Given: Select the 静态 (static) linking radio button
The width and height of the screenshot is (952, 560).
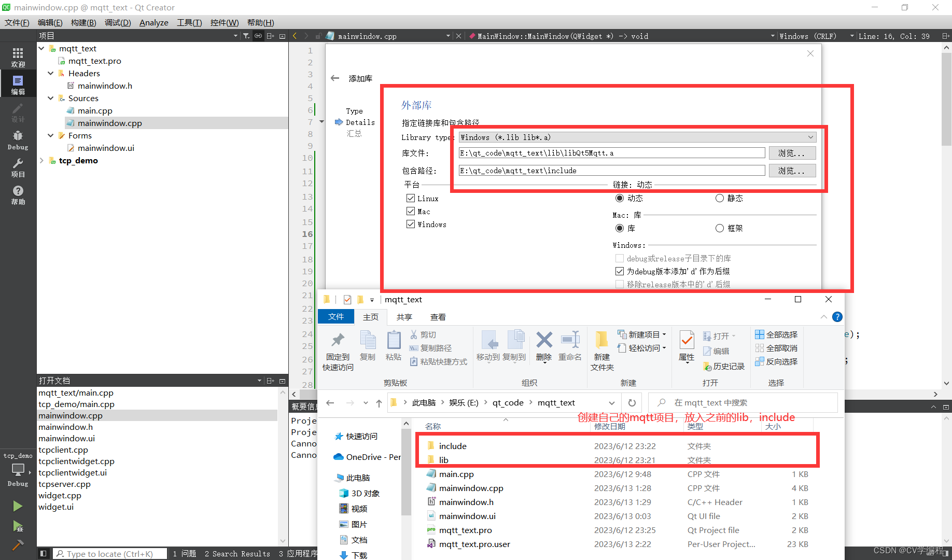Looking at the screenshot, I should [720, 198].
